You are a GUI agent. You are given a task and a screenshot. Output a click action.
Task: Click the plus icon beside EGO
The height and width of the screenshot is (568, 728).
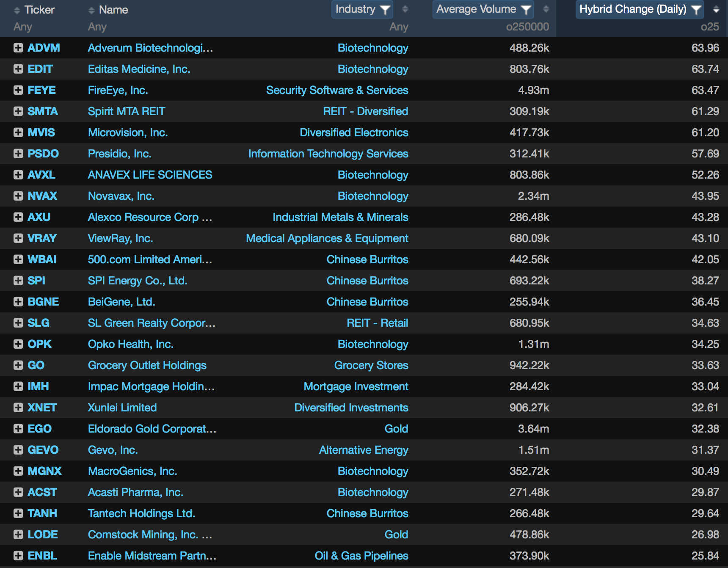click(x=18, y=429)
